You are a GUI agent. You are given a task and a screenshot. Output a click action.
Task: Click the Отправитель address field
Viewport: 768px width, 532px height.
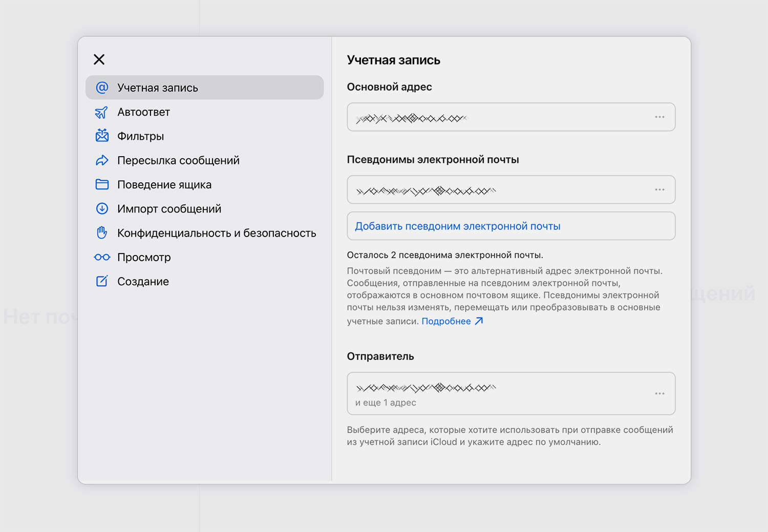511,394
